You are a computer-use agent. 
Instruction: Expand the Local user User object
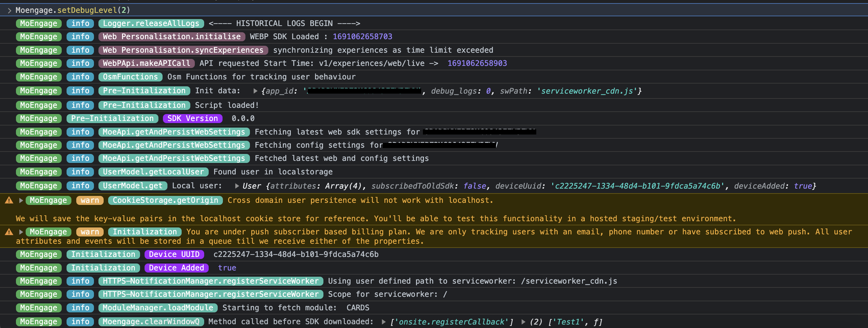click(237, 186)
